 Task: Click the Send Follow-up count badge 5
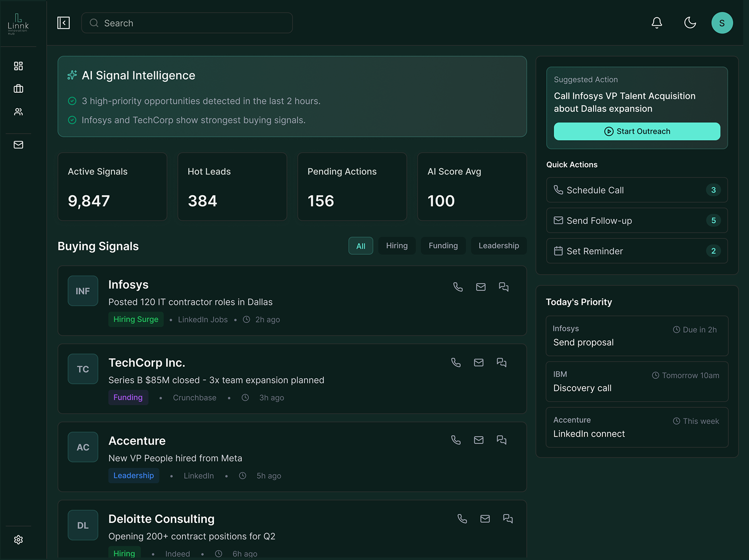tap(713, 221)
